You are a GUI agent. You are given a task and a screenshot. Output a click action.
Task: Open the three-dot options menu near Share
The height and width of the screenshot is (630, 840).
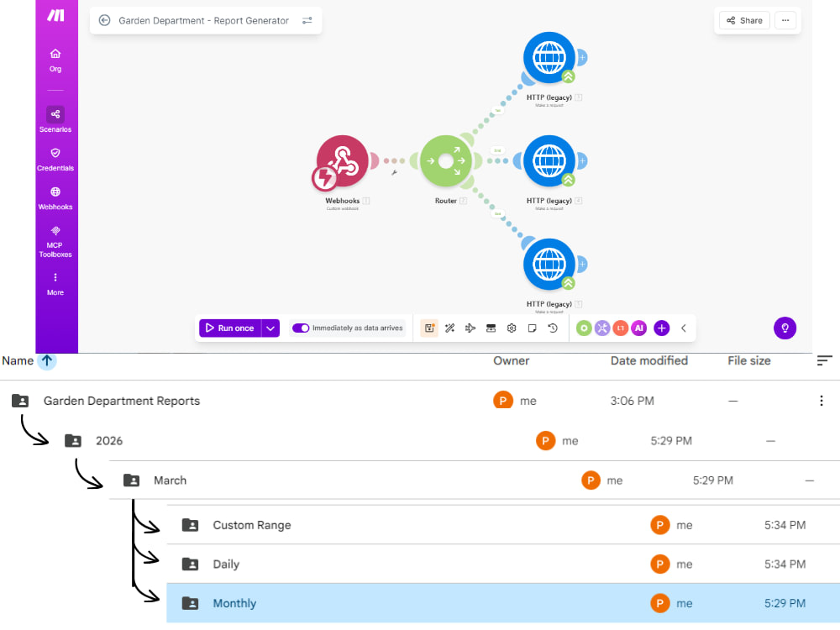click(x=785, y=20)
